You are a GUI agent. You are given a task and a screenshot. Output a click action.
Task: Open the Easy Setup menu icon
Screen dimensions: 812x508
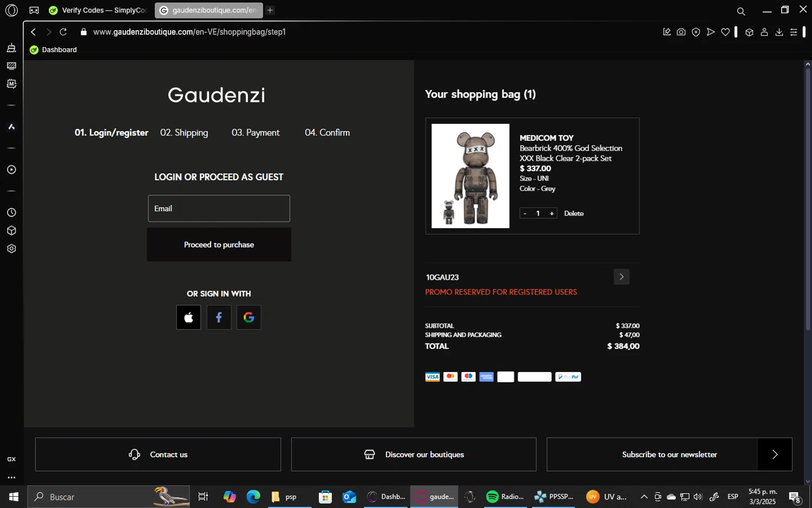click(x=794, y=32)
